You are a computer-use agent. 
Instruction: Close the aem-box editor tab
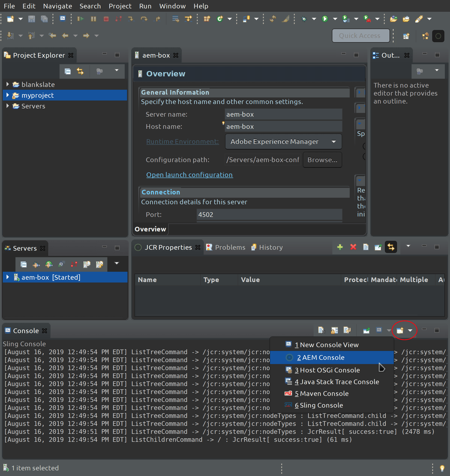tap(176, 55)
